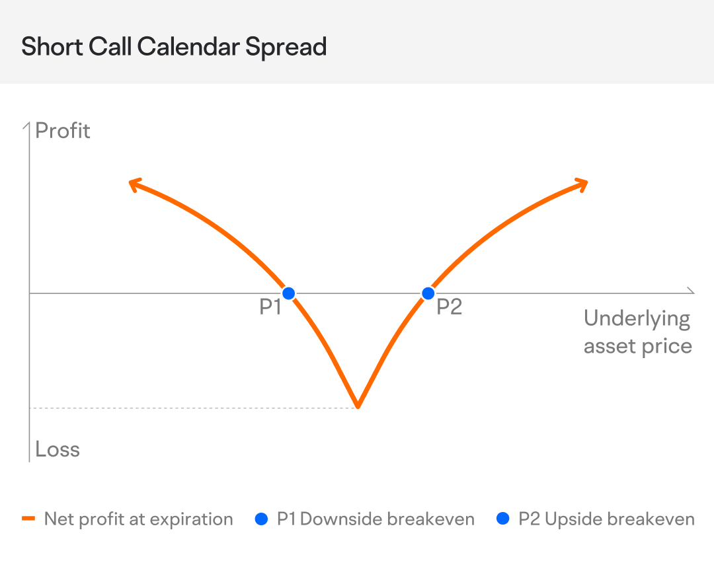Viewport: 714px width, 588px height.
Task: Click the P1 text label below axis
Action: (x=270, y=307)
